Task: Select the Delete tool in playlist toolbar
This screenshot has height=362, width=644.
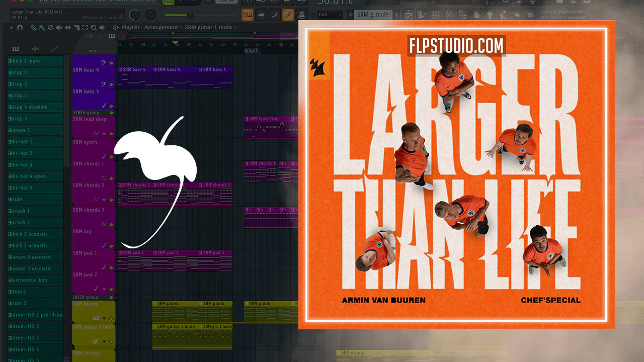Action: 50,28
